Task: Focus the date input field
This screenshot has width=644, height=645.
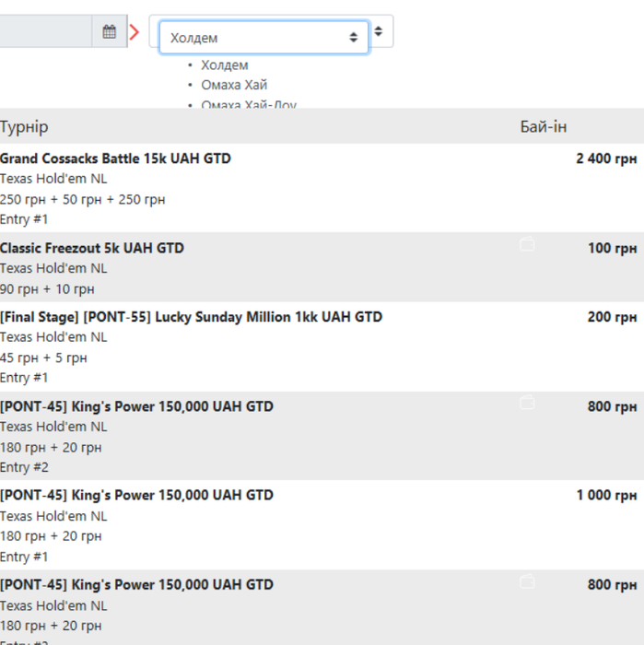Action: point(44,32)
